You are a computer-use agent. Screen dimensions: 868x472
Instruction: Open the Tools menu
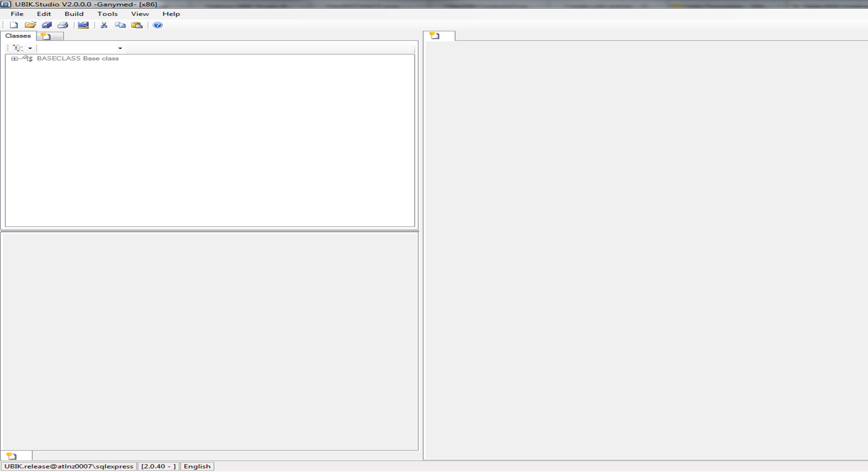[x=107, y=14]
